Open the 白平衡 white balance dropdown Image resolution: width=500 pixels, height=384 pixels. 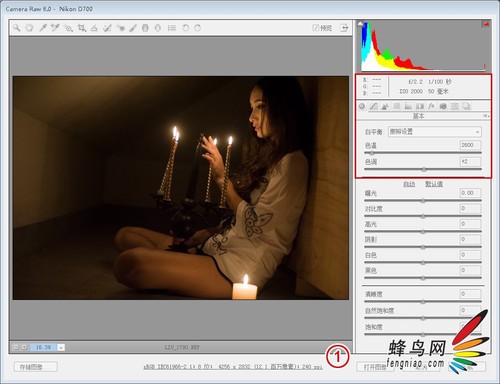pos(435,132)
